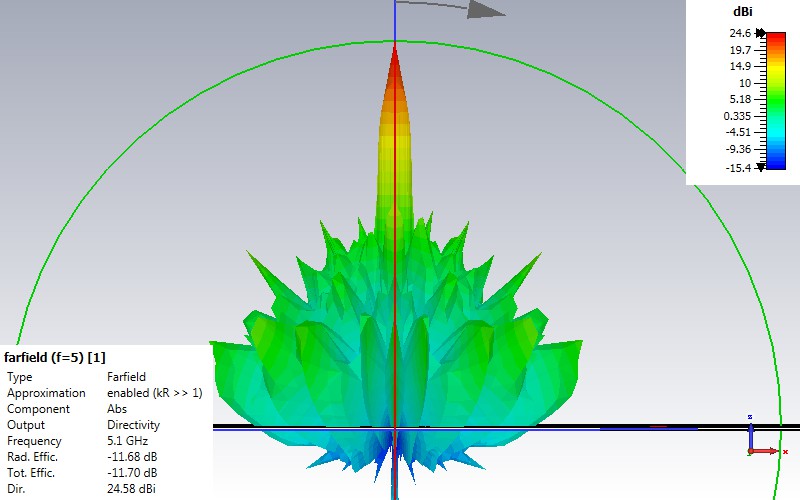Click the '14.9' legend scale value
The image size is (800, 500).
(740, 66)
